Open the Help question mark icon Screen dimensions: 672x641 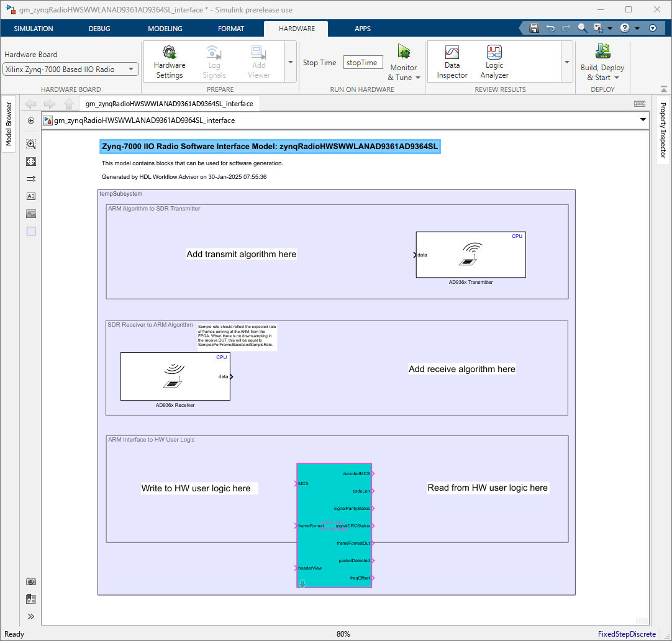click(624, 29)
